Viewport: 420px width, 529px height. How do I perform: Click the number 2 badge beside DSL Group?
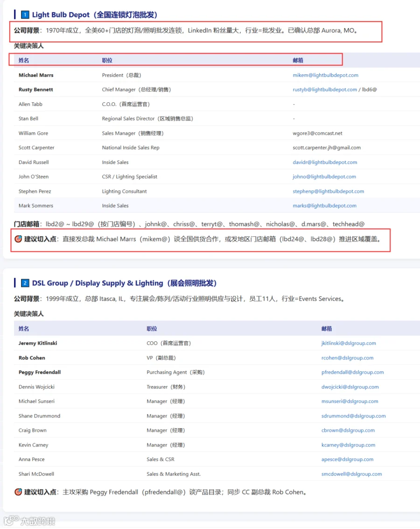tap(25, 283)
